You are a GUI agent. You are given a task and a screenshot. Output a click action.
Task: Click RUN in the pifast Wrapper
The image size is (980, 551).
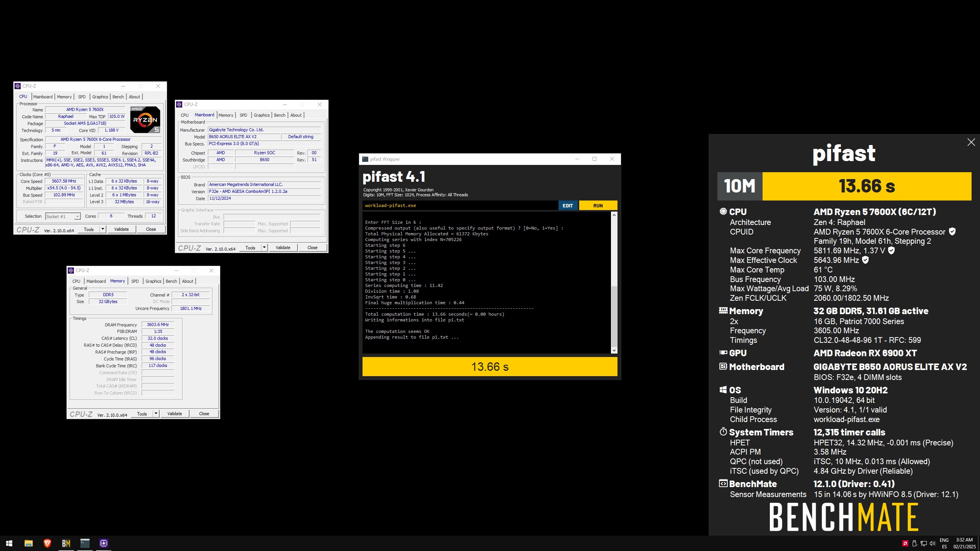tap(598, 205)
